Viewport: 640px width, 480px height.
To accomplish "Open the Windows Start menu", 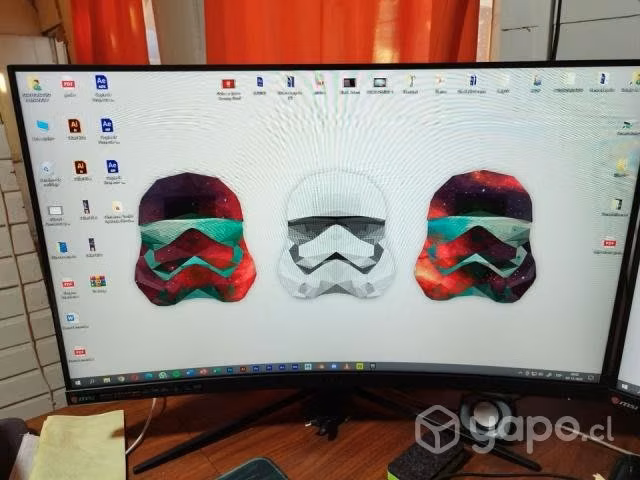I will (78, 383).
